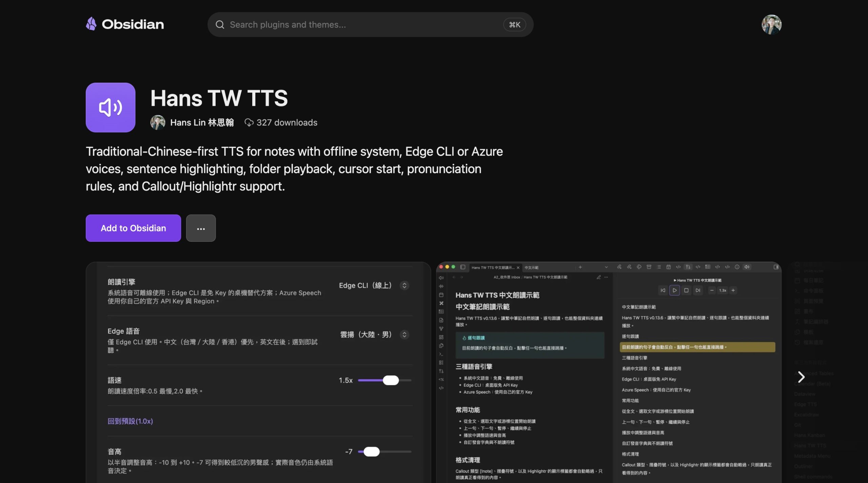This screenshot has width=868, height=483.
Task: Click the purple Hans TW TTS speaker icon
Action: click(x=111, y=108)
